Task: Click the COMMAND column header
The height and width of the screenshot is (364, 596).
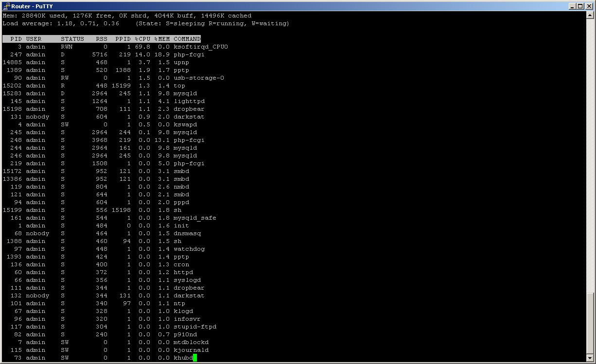Action: 187,39
